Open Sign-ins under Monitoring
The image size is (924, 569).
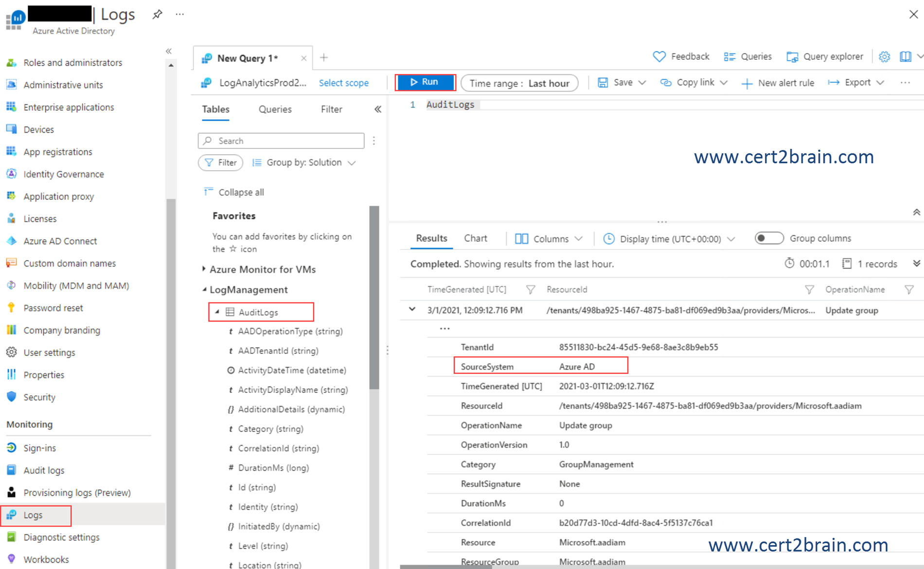pos(39,448)
